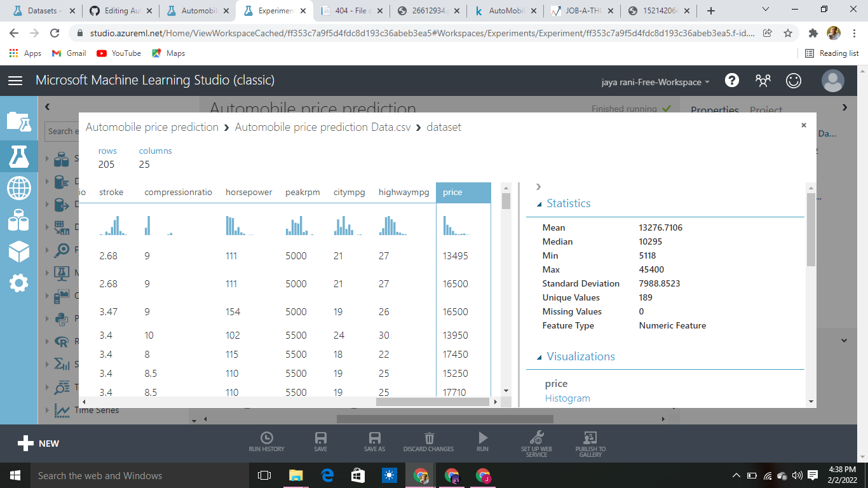Select the horsepower column header
This screenshot has width=868, height=488.
[x=248, y=192]
